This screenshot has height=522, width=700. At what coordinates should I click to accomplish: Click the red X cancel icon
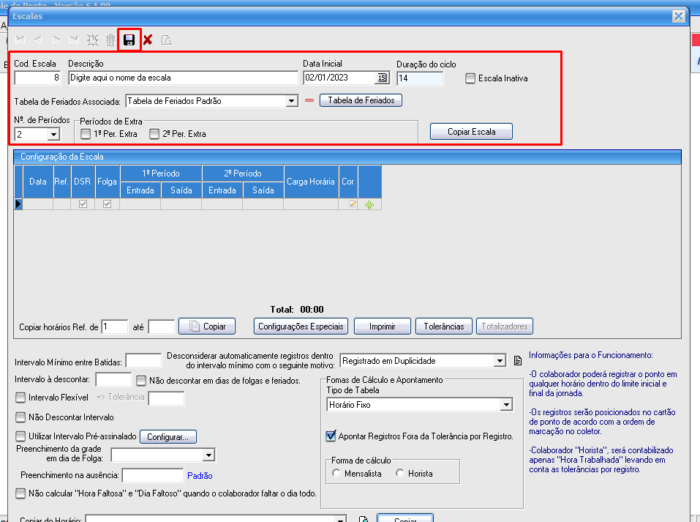[x=148, y=40]
